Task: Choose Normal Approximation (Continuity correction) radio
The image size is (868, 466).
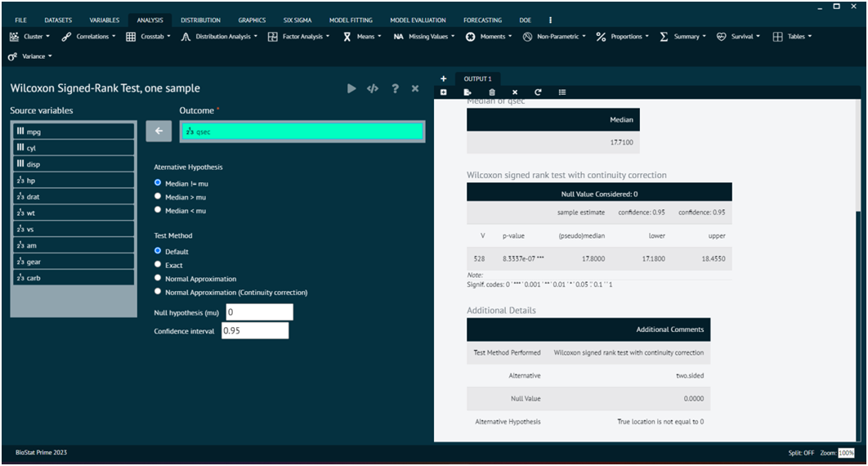Action: [158, 292]
